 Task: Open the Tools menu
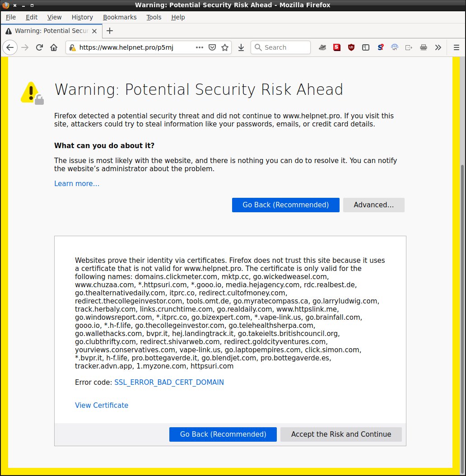click(x=154, y=17)
